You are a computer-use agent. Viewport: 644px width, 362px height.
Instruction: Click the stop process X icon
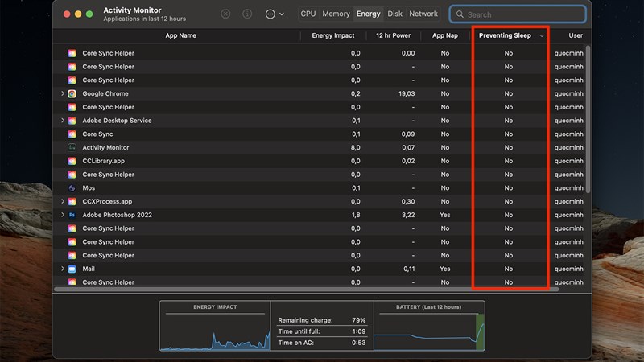pos(225,14)
